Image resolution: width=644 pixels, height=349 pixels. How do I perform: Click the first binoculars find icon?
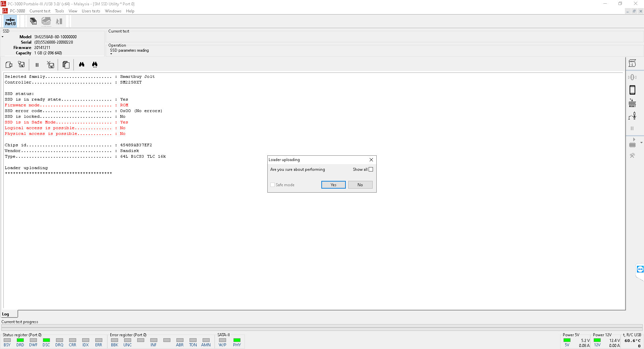tap(82, 64)
